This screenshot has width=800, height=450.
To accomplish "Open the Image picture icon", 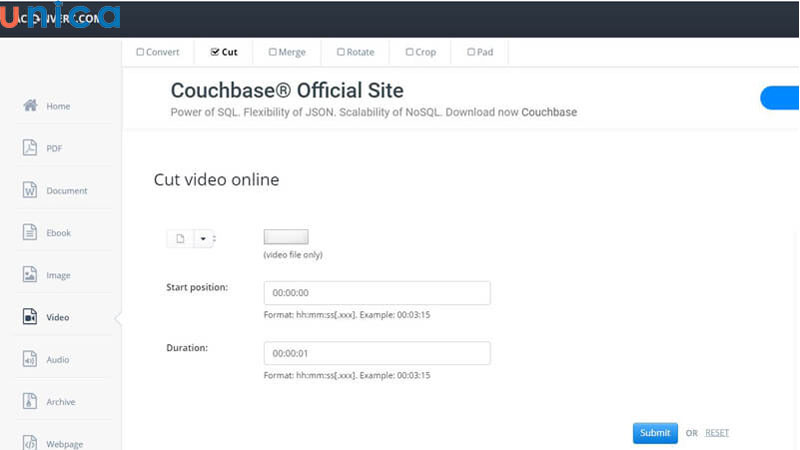I will pyautogui.click(x=30, y=274).
